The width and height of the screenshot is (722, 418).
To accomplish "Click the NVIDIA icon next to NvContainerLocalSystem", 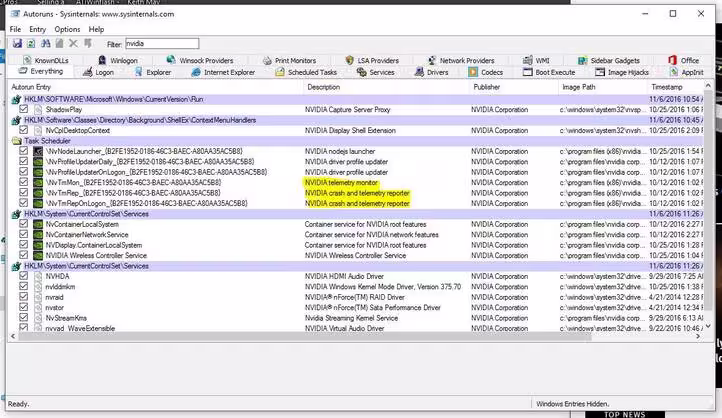I will point(38,225).
